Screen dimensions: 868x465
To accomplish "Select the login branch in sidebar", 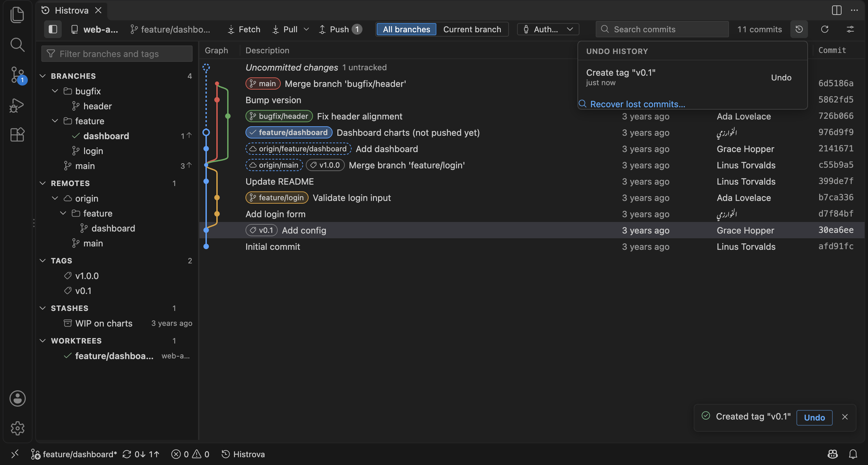I will pos(93,151).
